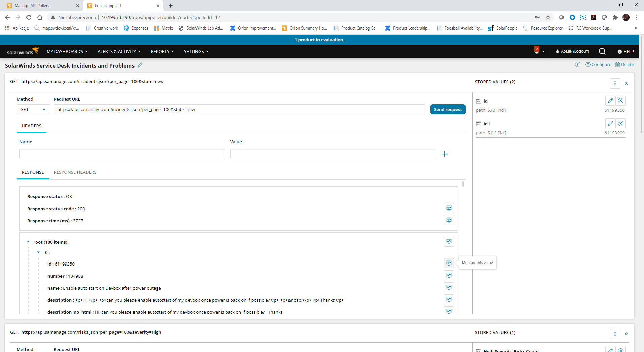The height and width of the screenshot is (352, 644).
Task: Open the SolarPeople bookmark
Action: click(x=503, y=28)
